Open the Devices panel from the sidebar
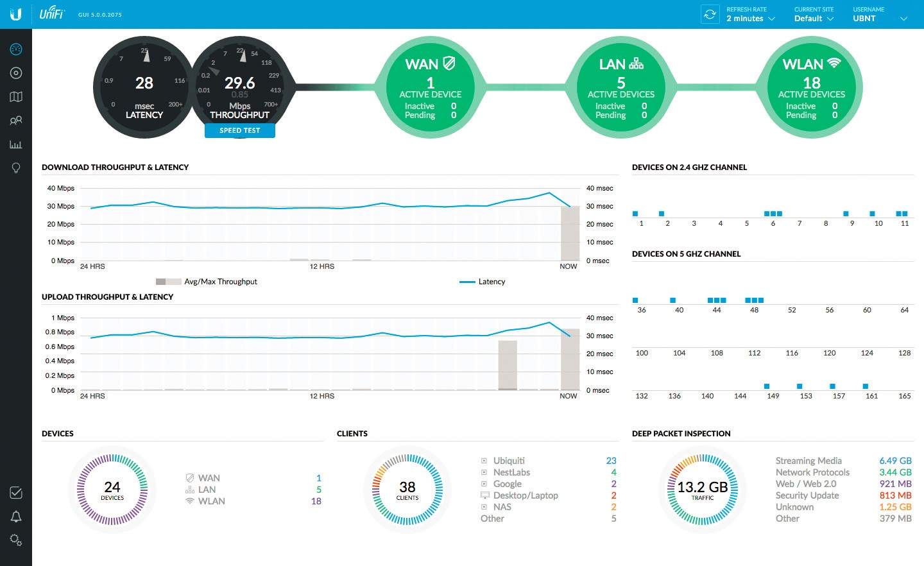Screen dimensions: 924x566 point(16,73)
